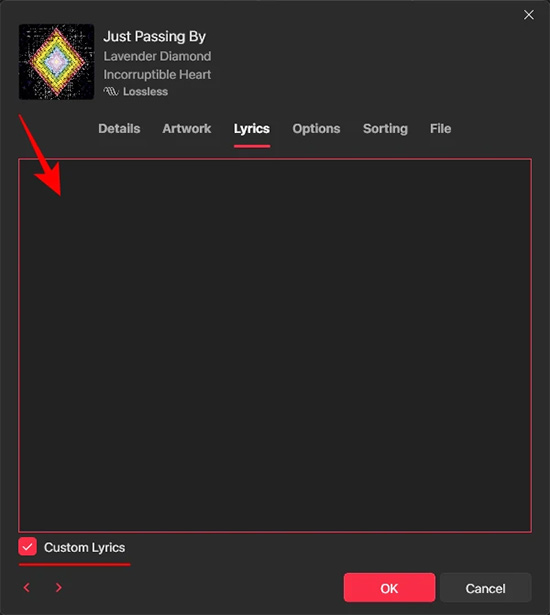Go to next song with right chevron
This screenshot has width=550, height=615.
(59, 588)
